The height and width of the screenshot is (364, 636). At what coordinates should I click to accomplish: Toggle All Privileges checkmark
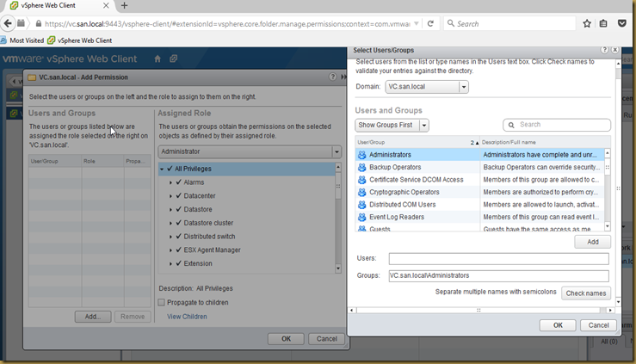point(170,169)
